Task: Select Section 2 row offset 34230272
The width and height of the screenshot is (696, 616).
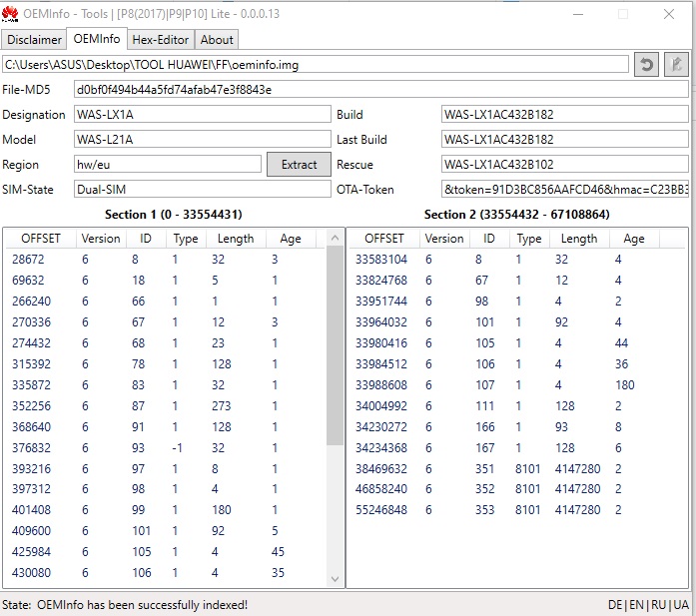Action: click(517, 426)
